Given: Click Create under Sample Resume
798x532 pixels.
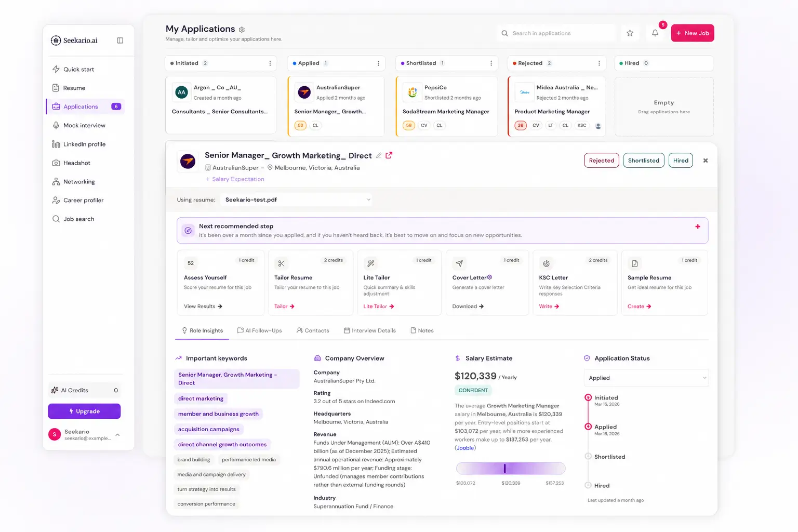Looking at the screenshot, I should (x=640, y=307).
